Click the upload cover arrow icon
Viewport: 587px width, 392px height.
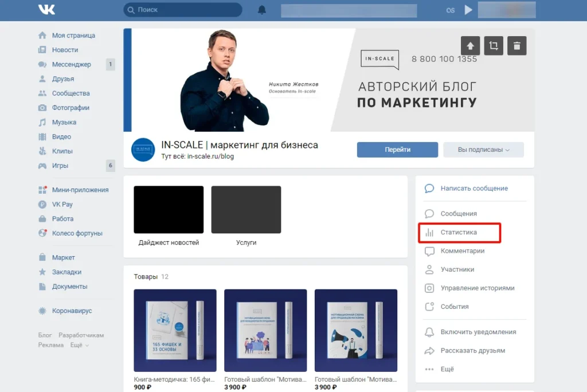coord(470,46)
